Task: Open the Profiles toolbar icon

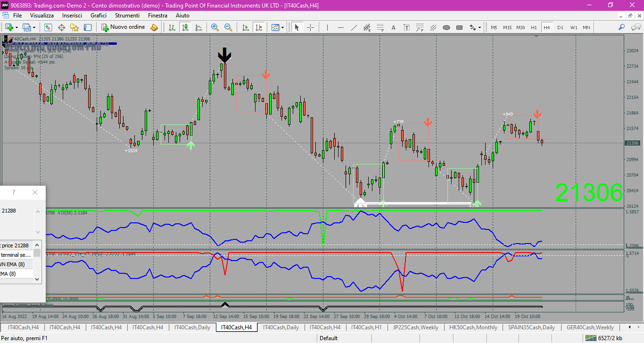Action: coord(27,27)
